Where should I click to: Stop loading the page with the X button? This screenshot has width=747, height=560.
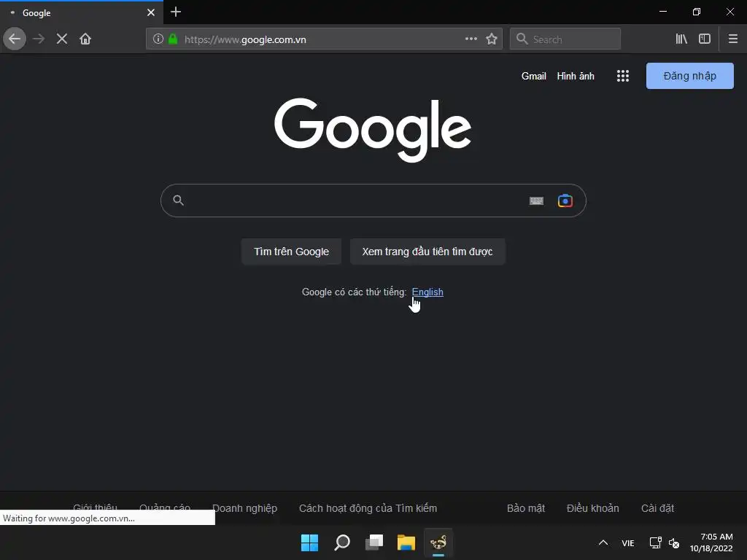click(x=62, y=39)
